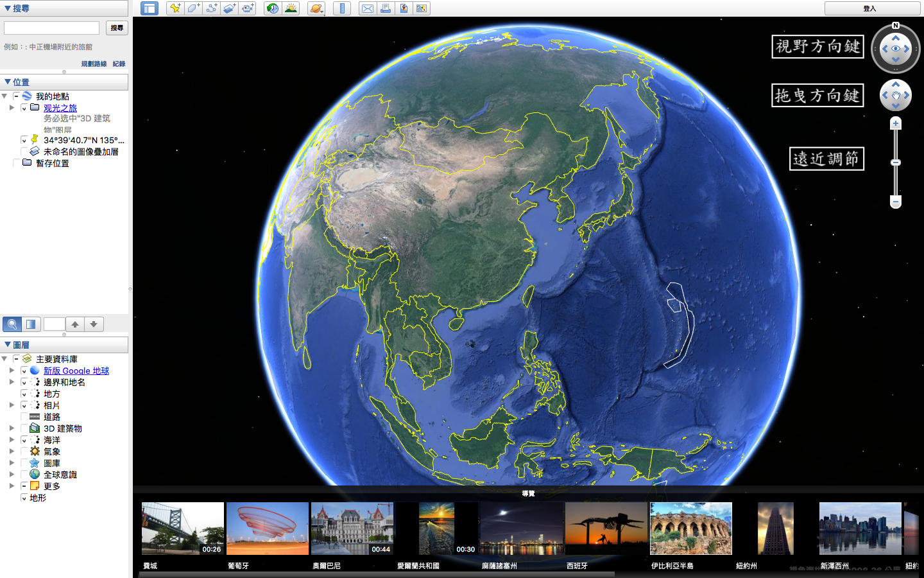Enable the 氣象 weather layer checkbox
Screen dimensions: 924x578
pyautogui.click(x=24, y=451)
